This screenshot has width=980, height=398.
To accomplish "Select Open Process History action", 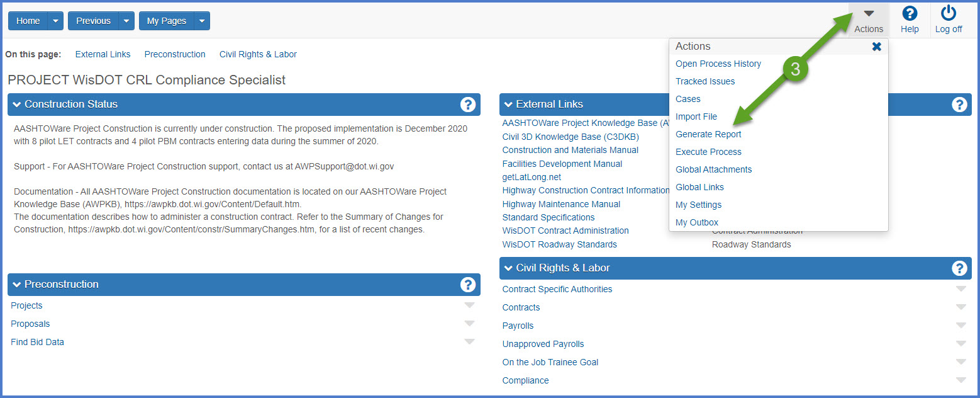I will click(718, 64).
